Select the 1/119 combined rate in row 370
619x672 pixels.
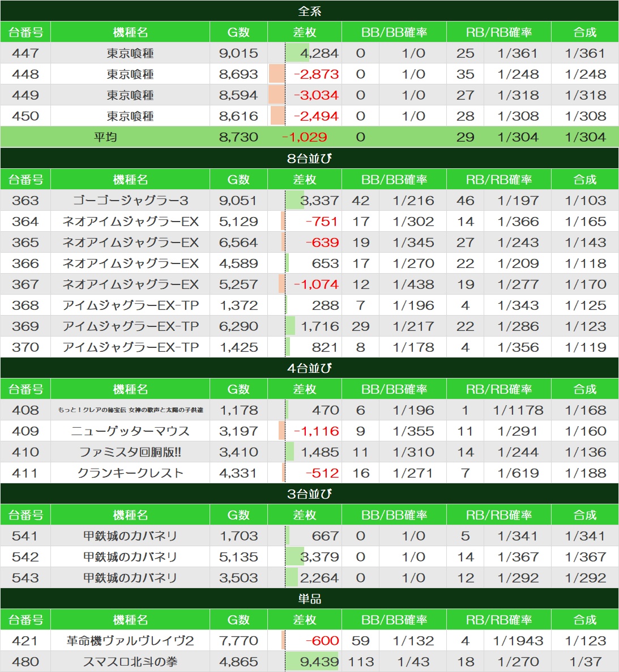[585, 347]
